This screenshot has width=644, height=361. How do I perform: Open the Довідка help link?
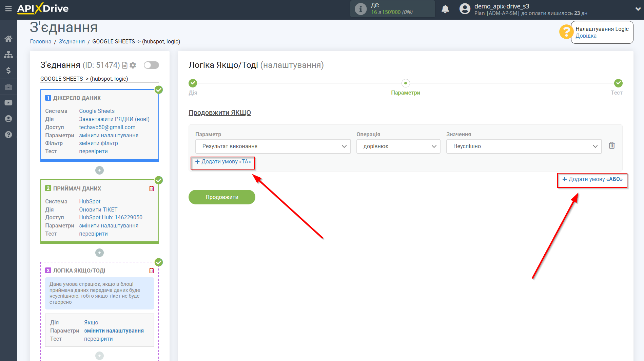pyautogui.click(x=586, y=36)
